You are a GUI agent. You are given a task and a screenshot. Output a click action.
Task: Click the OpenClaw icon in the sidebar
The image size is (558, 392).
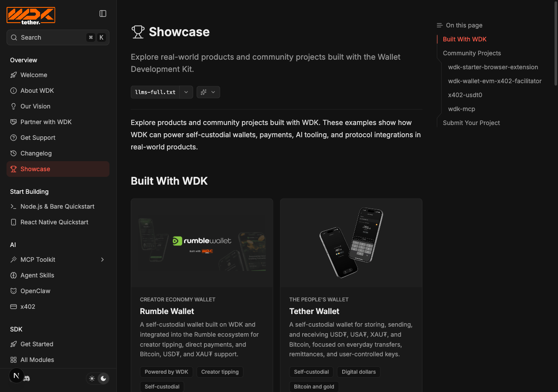point(14,291)
